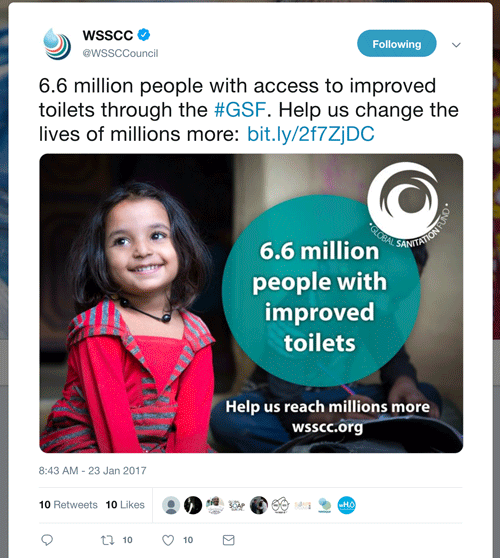The width and height of the screenshot is (500, 558).
Task: View the 10 Retweets list
Action: pyautogui.click(x=68, y=505)
